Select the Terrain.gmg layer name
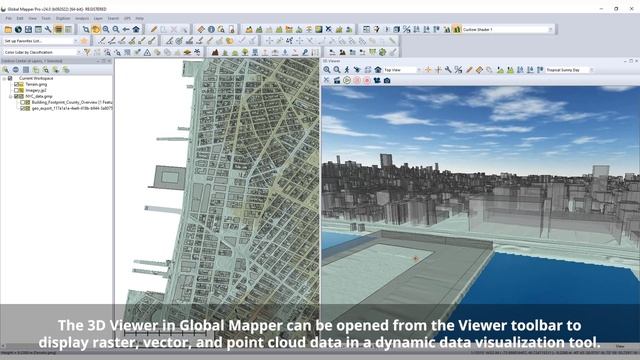This screenshot has width=640, height=360. point(36,84)
